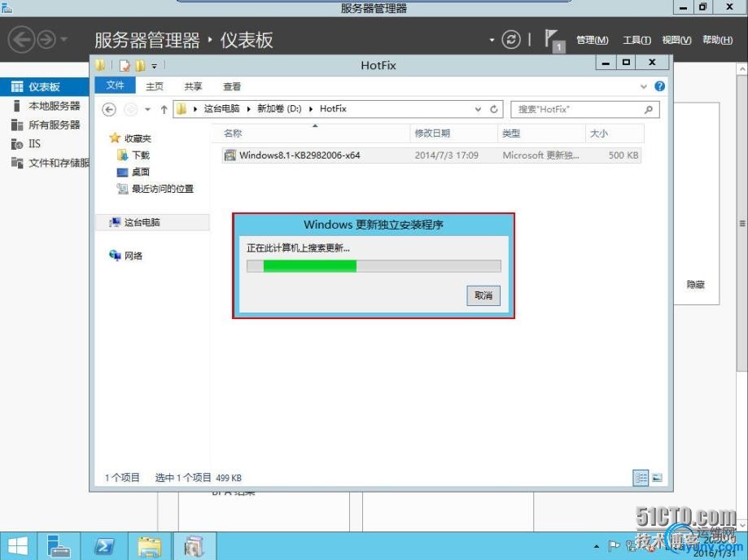Click the search magnifier in HotFix search box
The image size is (748, 560).
click(x=649, y=110)
